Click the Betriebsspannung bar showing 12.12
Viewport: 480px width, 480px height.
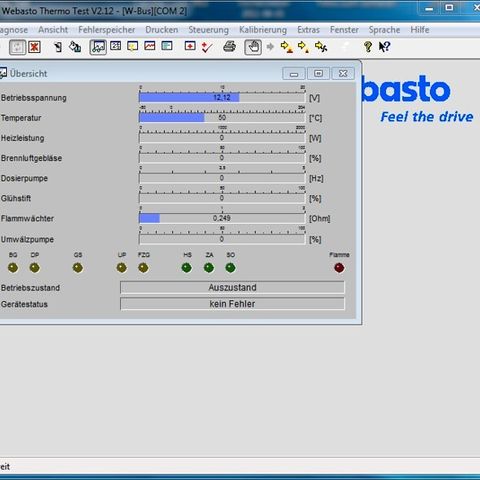point(222,97)
